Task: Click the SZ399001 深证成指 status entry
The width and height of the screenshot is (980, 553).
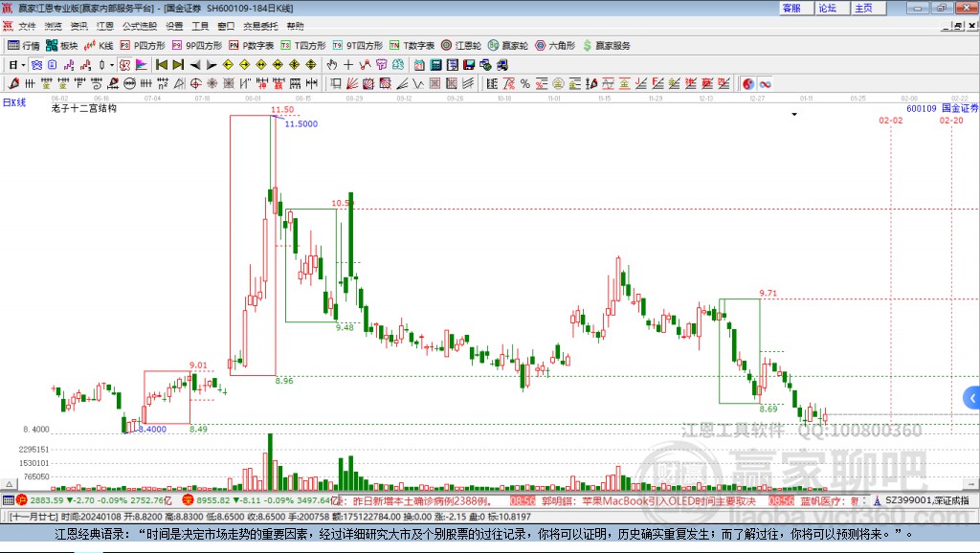Action: tap(922, 500)
